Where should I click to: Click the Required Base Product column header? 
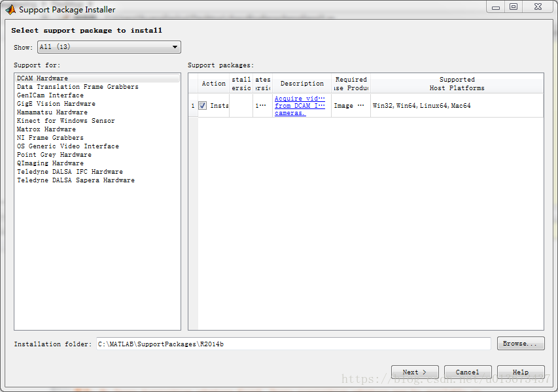click(351, 84)
